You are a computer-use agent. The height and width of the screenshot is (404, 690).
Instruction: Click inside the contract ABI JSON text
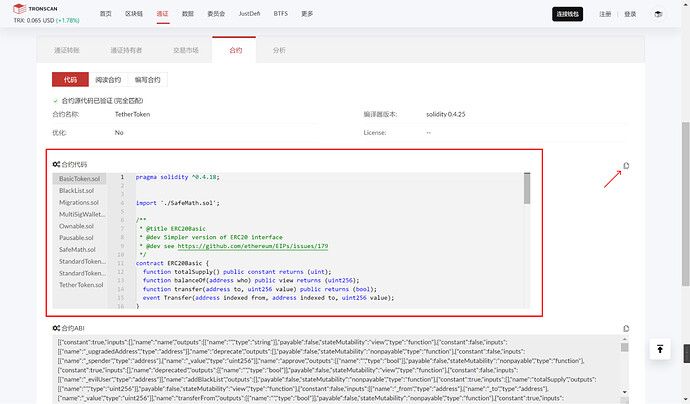tap(337, 370)
